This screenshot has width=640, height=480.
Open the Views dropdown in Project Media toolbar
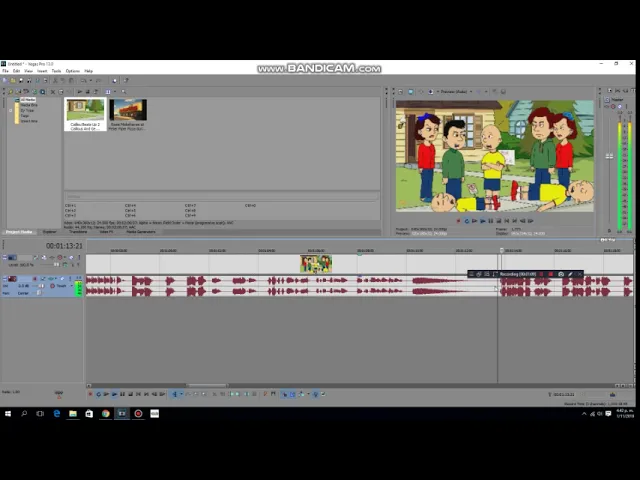tap(115, 92)
